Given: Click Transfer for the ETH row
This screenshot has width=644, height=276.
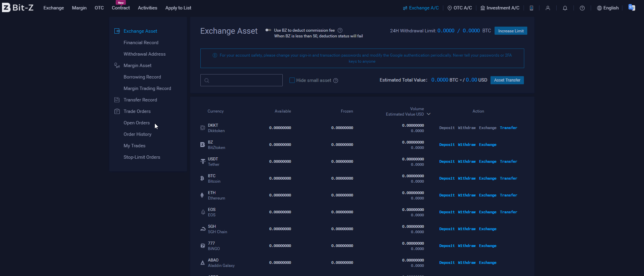Looking at the screenshot, I should [508, 195].
